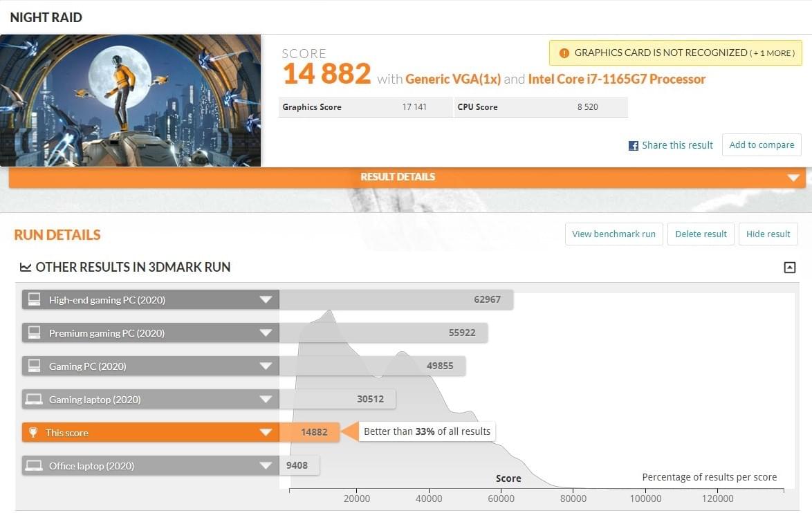
Task: Expand the This score dropdown arrow
Action: point(266,432)
